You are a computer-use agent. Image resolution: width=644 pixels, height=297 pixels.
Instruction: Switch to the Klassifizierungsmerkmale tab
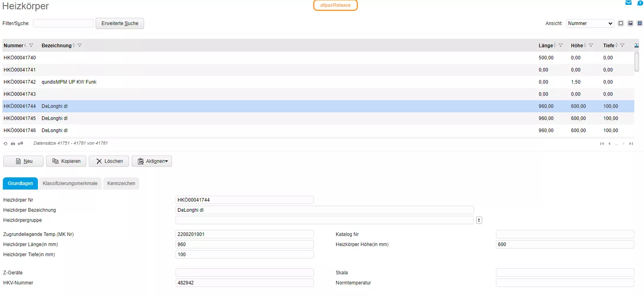pyautogui.click(x=70, y=183)
